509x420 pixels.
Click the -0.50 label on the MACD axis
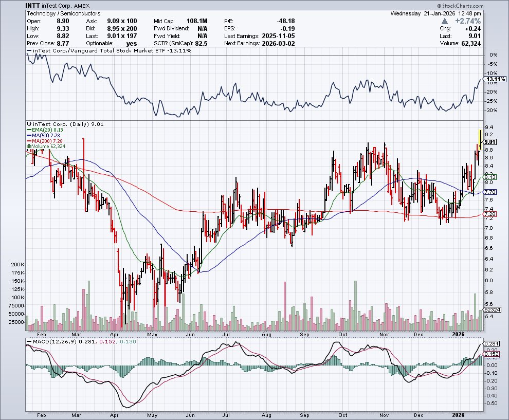click(492, 404)
